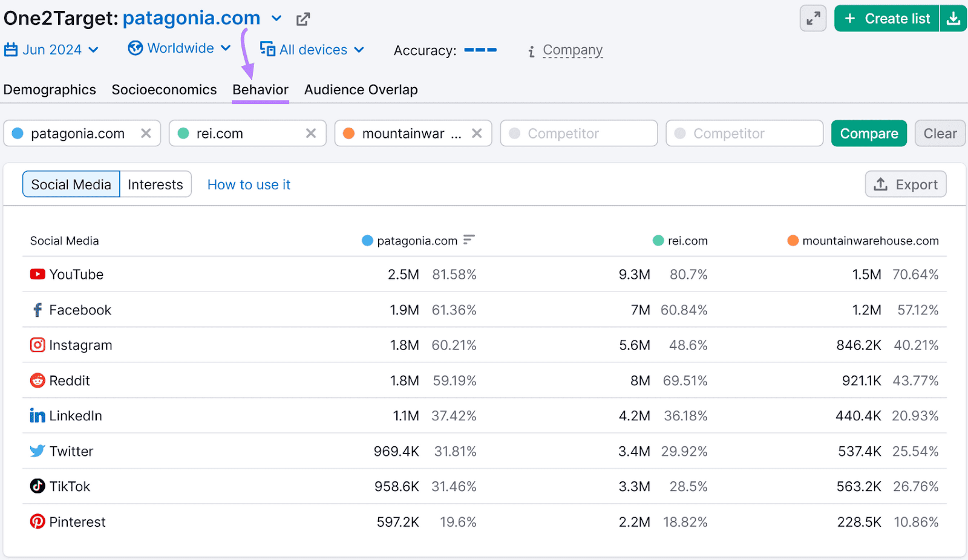The image size is (968, 560).
Task: Switch to the Demographics tab
Action: pyautogui.click(x=50, y=90)
